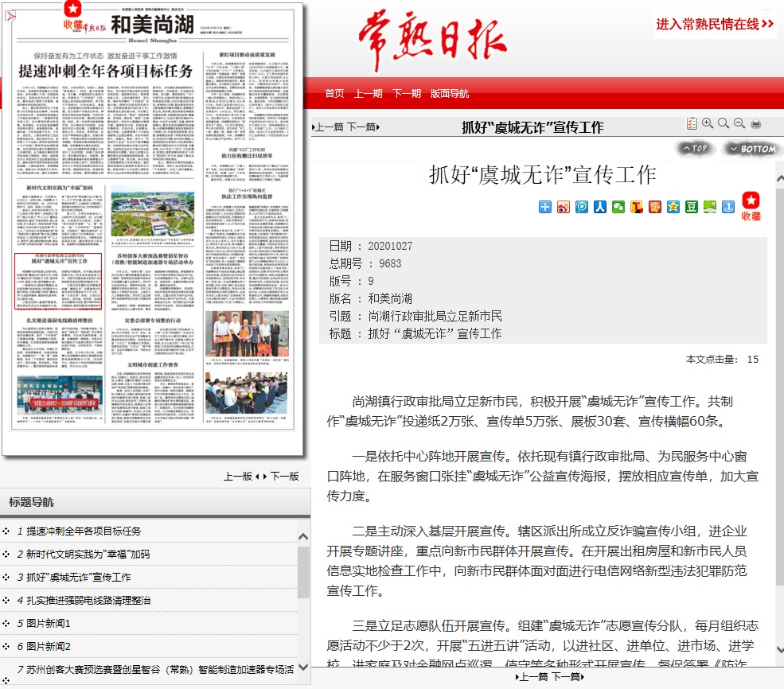Favorite article with red star beside share icons
This screenshot has height=689, width=784.
click(x=751, y=206)
